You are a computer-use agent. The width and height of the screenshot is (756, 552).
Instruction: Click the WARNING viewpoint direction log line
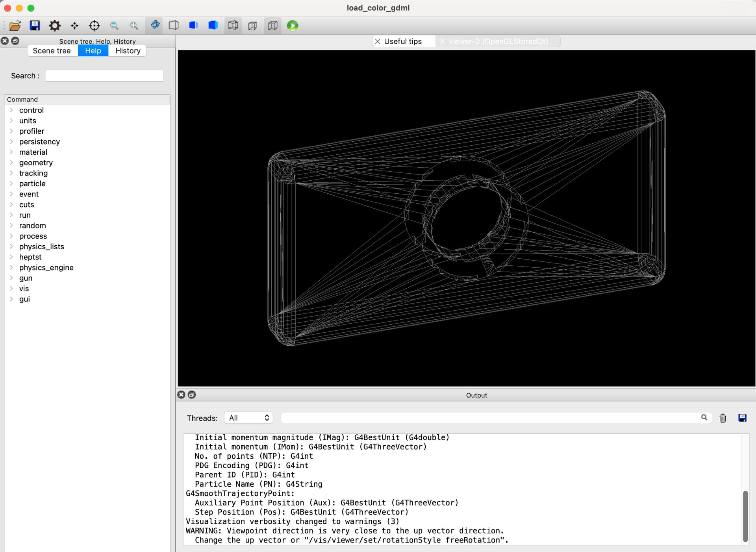pyautogui.click(x=345, y=531)
